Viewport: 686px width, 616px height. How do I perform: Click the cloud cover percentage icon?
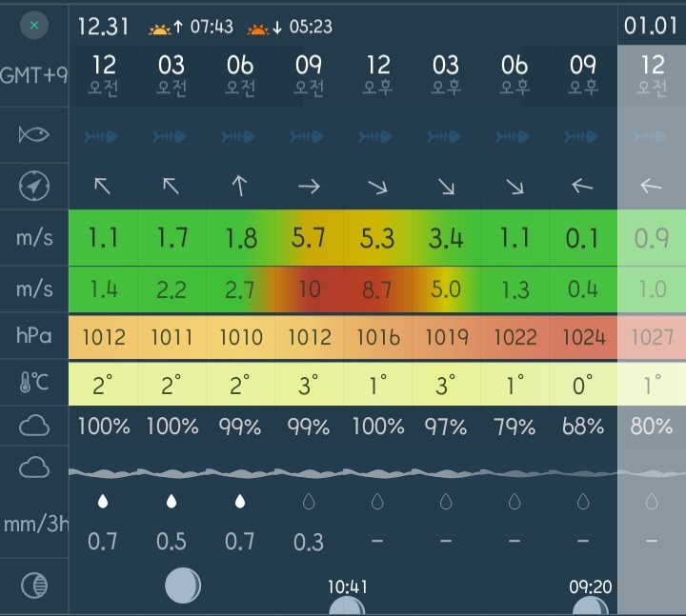click(34, 426)
